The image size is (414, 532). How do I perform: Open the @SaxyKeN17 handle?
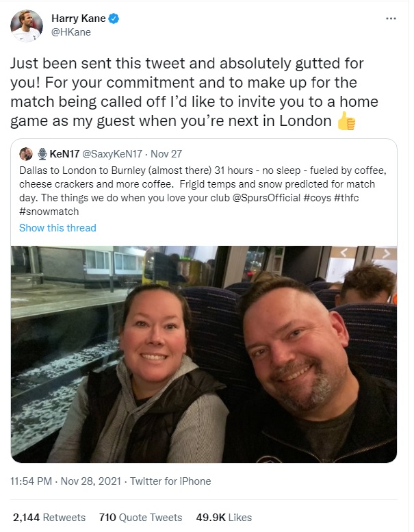112,154
